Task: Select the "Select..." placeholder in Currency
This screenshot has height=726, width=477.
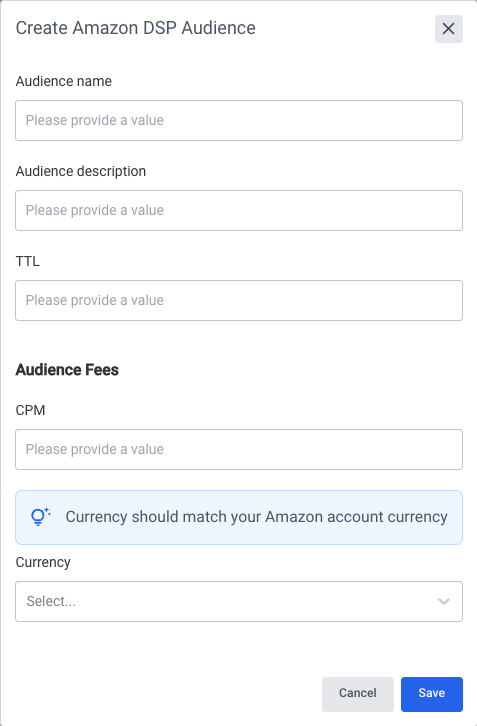Action: coord(51,601)
